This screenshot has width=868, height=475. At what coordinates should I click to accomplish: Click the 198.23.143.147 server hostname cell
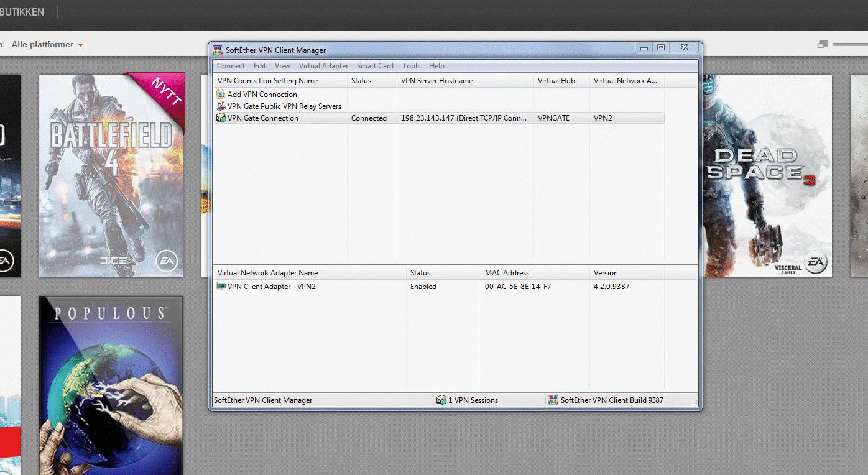tap(463, 118)
